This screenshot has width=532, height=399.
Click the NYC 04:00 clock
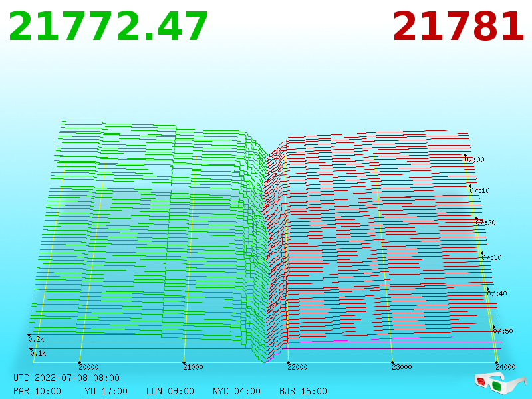click(237, 391)
